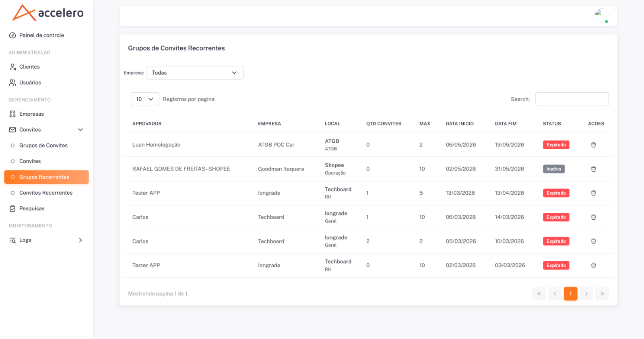Go to the last page button
Image resolution: width=644 pixels, height=339 pixels.
602,293
